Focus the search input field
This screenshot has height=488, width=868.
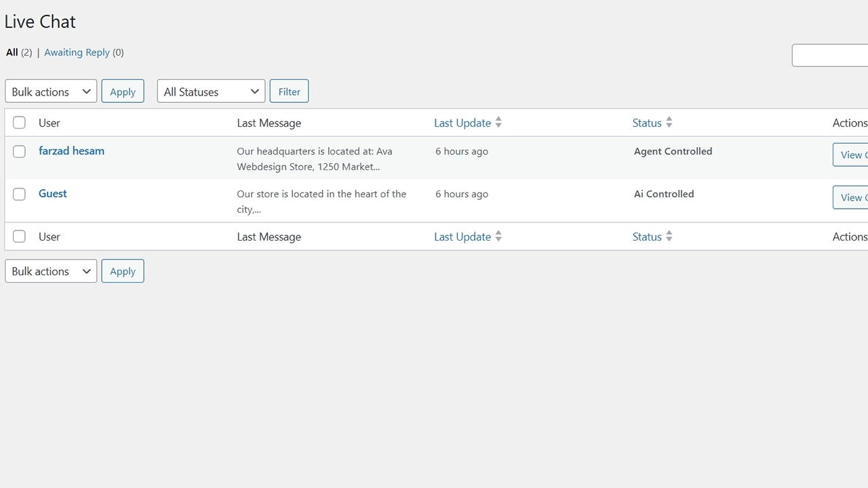tap(830, 55)
